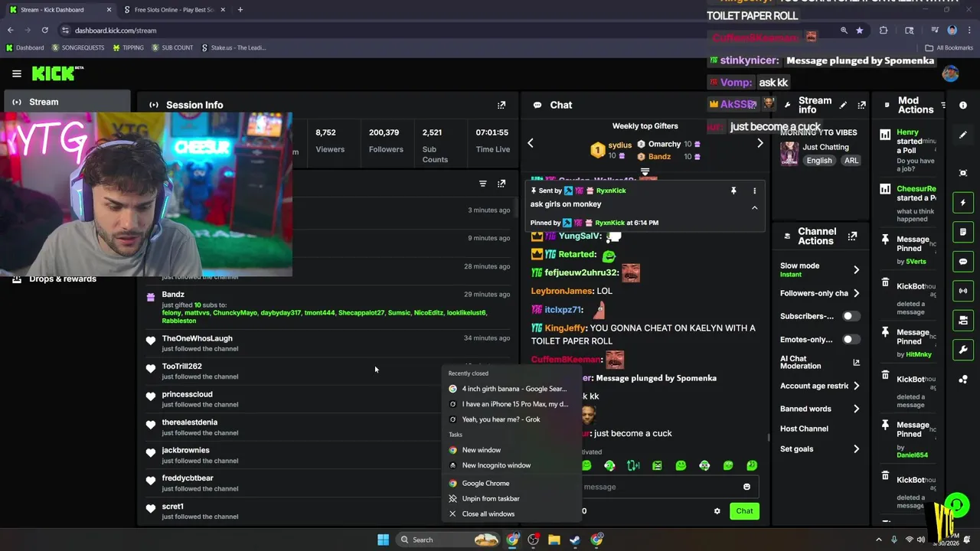Open Steam from the Windows taskbar
Image resolution: width=980 pixels, height=551 pixels.
point(575,540)
